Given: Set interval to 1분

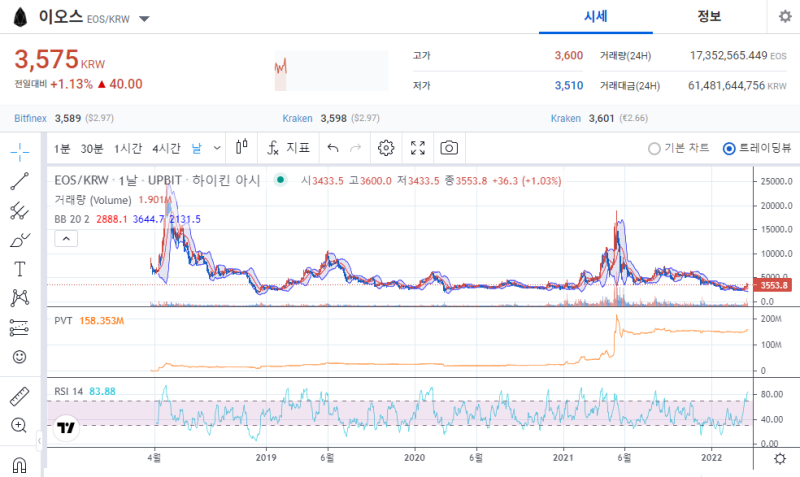Looking at the screenshot, I should click(x=62, y=148).
